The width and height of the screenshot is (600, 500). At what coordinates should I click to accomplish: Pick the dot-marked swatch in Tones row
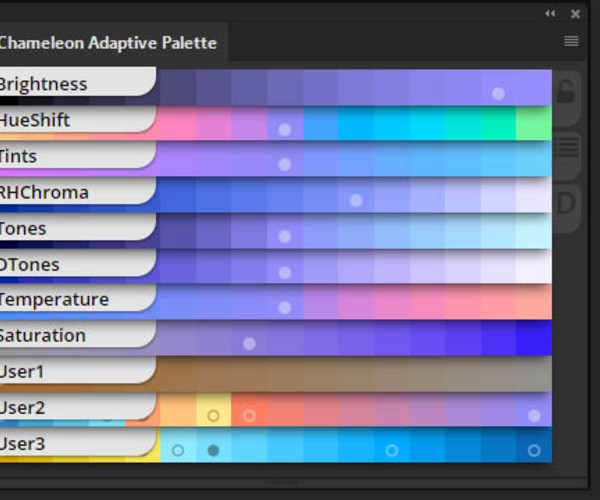[285, 231]
